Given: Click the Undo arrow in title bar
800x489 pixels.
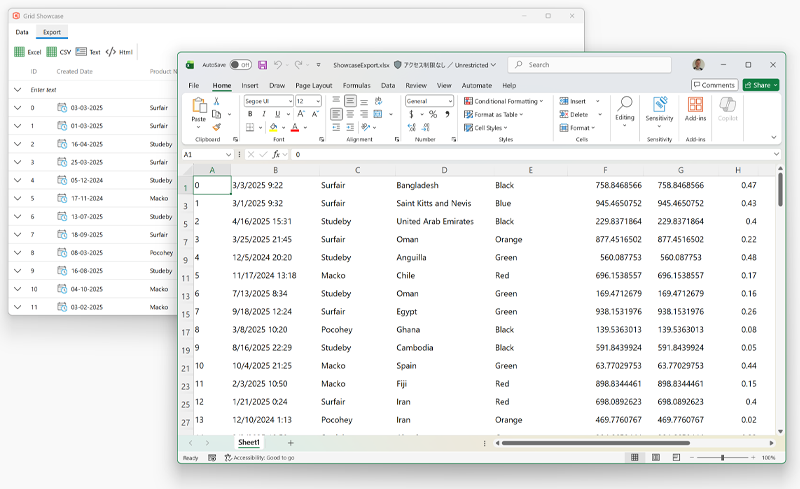Looking at the screenshot, I should point(278,65).
